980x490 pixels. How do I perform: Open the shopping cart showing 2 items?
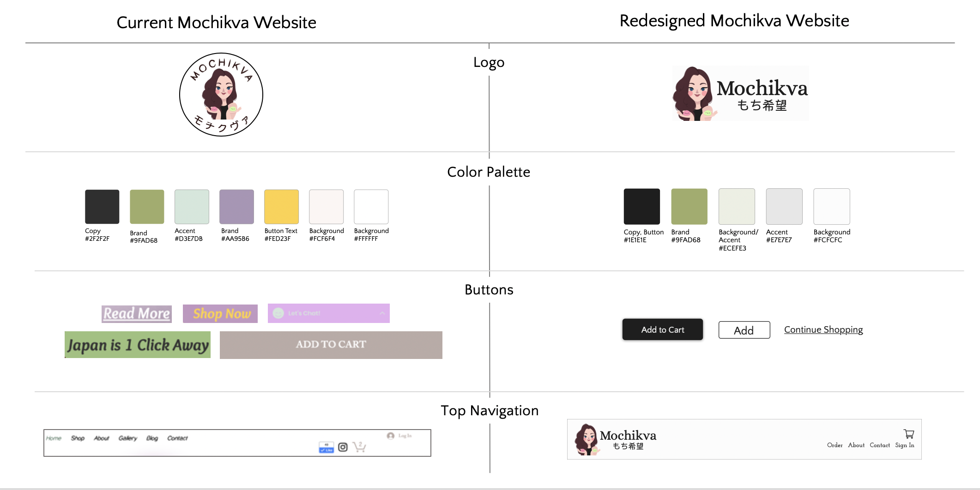pyautogui.click(x=359, y=447)
